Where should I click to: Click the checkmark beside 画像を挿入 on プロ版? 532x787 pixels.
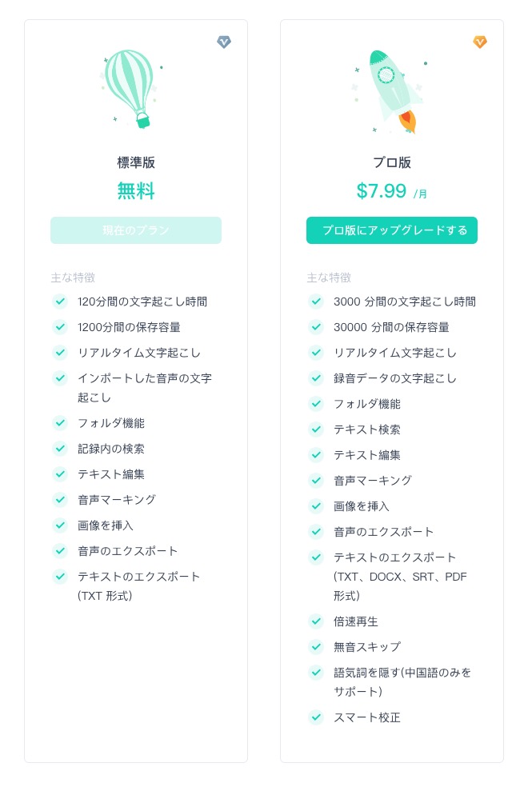coord(316,507)
